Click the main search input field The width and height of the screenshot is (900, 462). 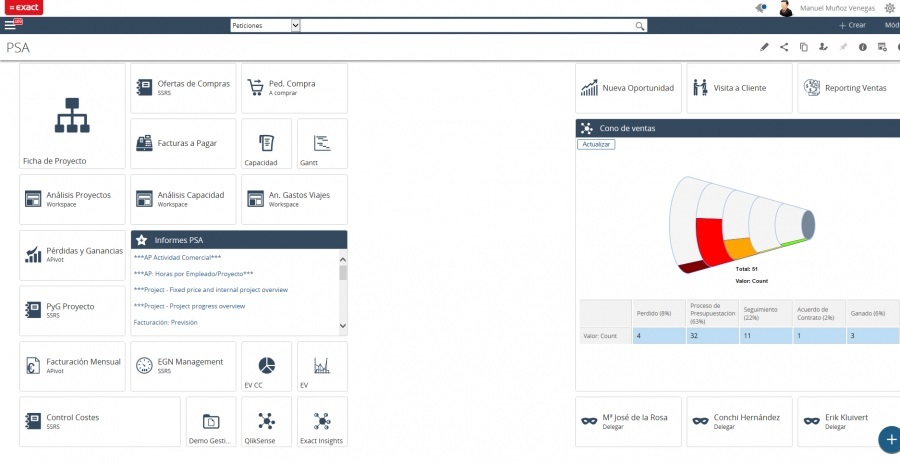[x=468, y=25]
